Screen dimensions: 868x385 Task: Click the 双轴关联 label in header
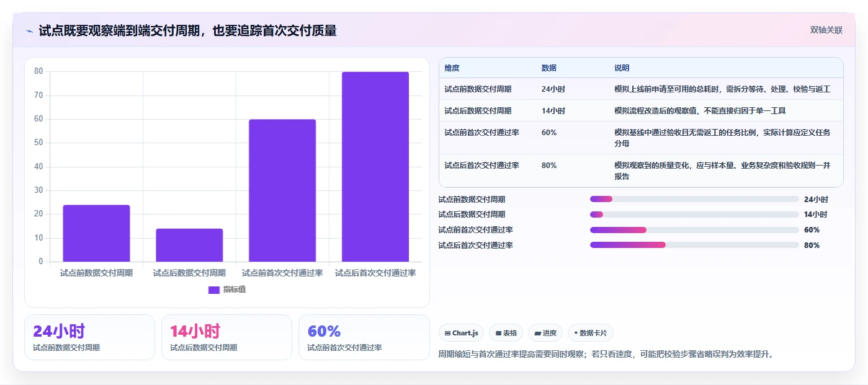click(826, 30)
